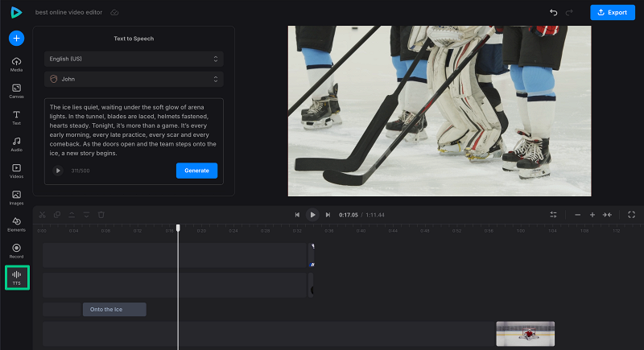Toggle fullscreen preview icon
Viewport: 644px width, 350px height.
point(632,215)
